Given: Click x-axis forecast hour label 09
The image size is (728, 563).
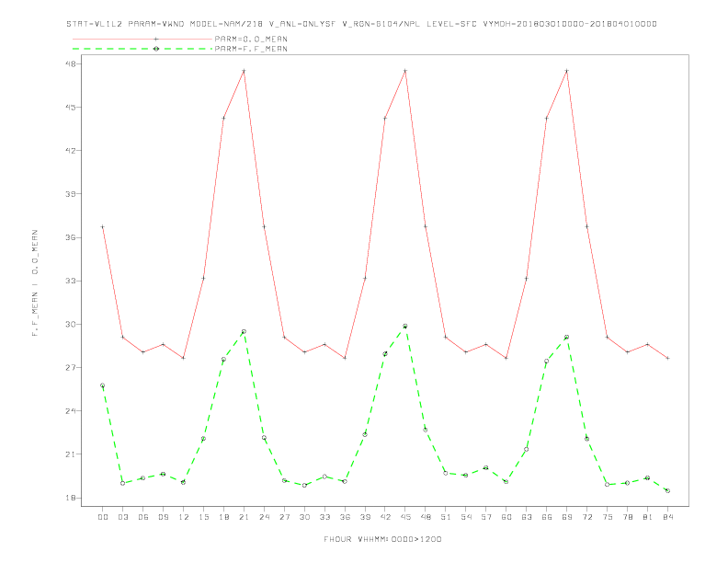Looking at the screenshot, I should coord(163,517).
